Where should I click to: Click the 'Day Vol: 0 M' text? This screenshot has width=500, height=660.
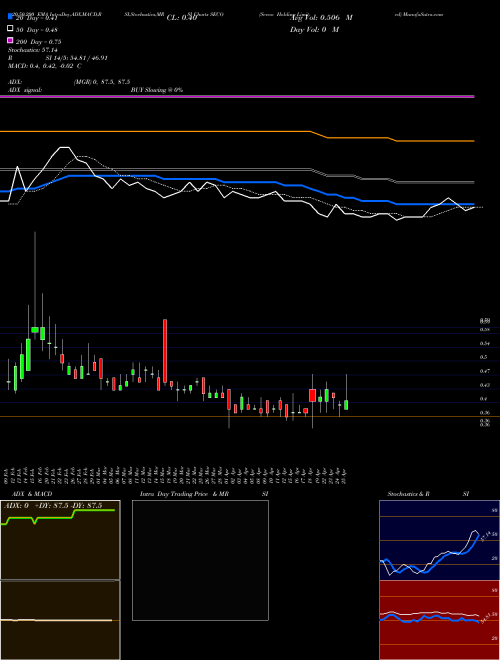[x=314, y=29]
